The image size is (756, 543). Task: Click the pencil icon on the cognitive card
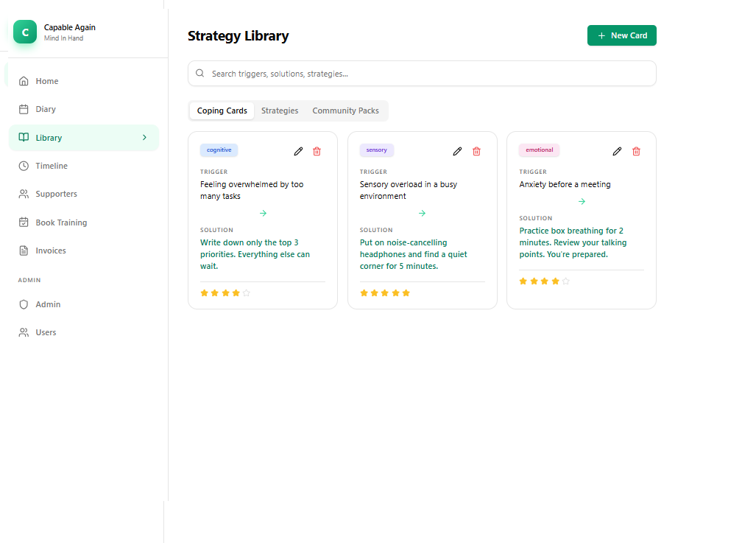coord(298,150)
